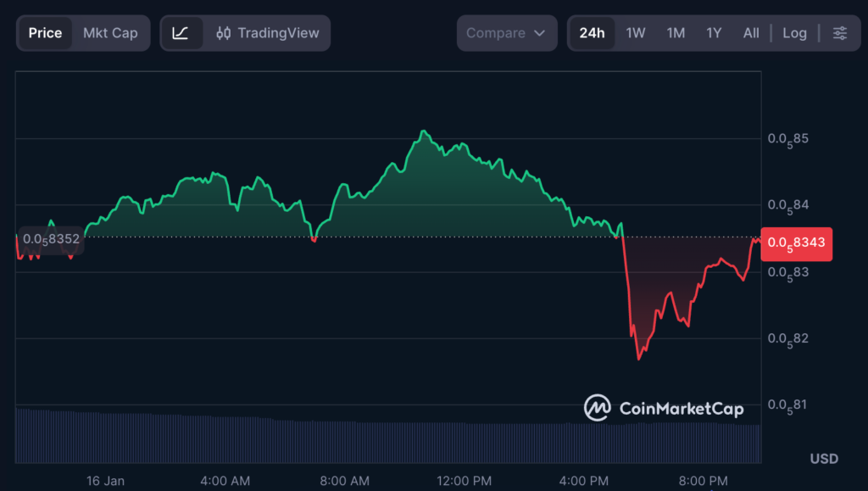Select the 1M time range
This screenshot has height=491, width=868.
pos(676,33)
